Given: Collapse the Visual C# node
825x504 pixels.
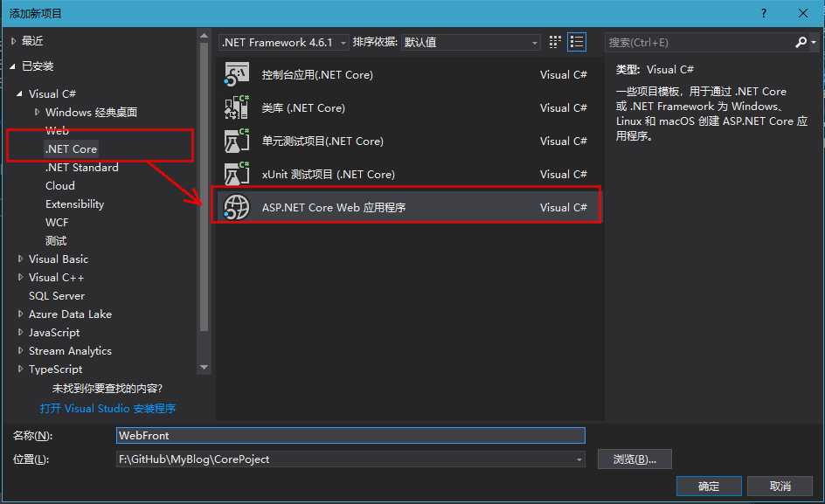Looking at the screenshot, I should [x=19, y=93].
